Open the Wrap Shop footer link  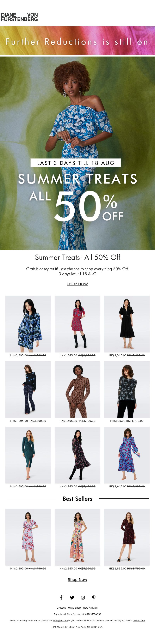click(x=74, y=607)
